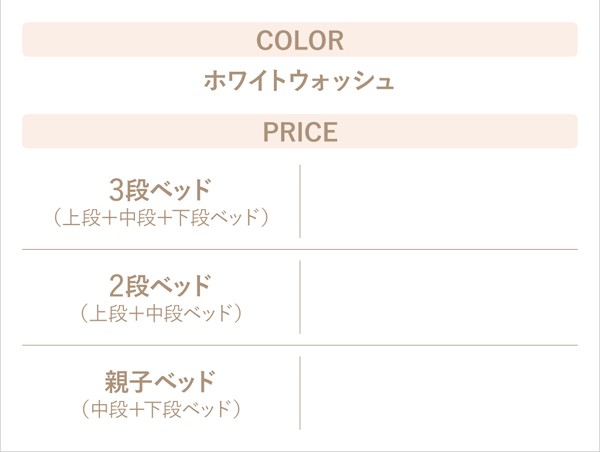
Task: Click the word PRICE in the second banner
Action: 300,132
